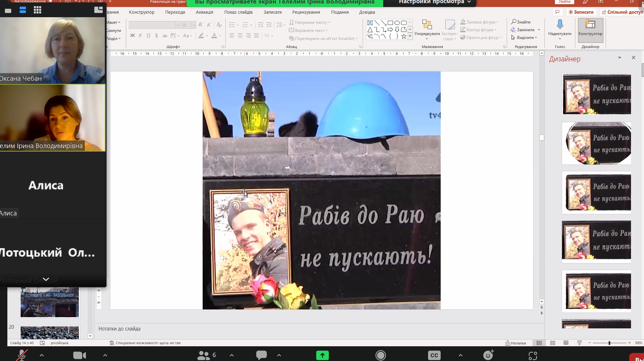Click the Dictate microphone icon in ribbon
The width and height of the screenshot is (644, 361).
[560, 24]
